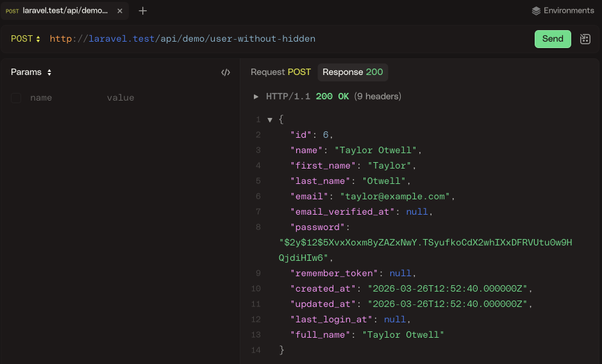
Task: Click the password hash string
Action: (x=424, y=243)
